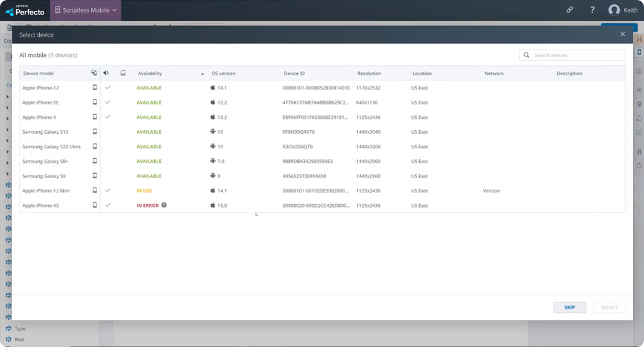Sort by Network column
The image size is (644, 347).
point(494,73)
